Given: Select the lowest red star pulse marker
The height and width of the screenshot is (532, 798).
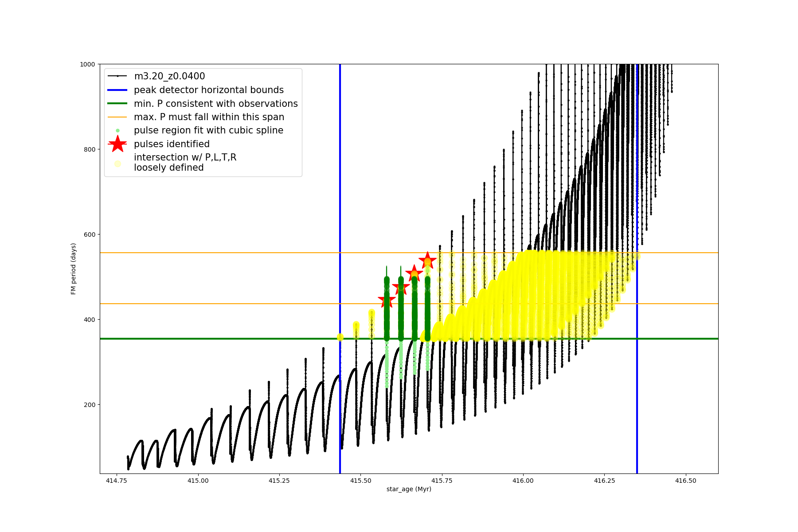Looking at the screenshot, I should (x=387, y=301).
